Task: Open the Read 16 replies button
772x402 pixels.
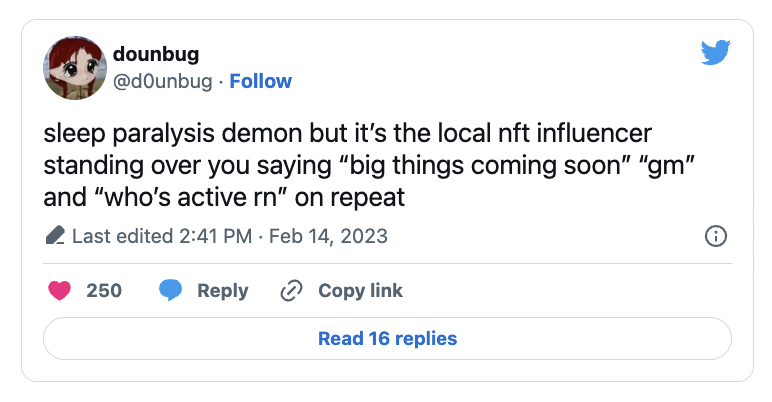Action: pos(387,339)
